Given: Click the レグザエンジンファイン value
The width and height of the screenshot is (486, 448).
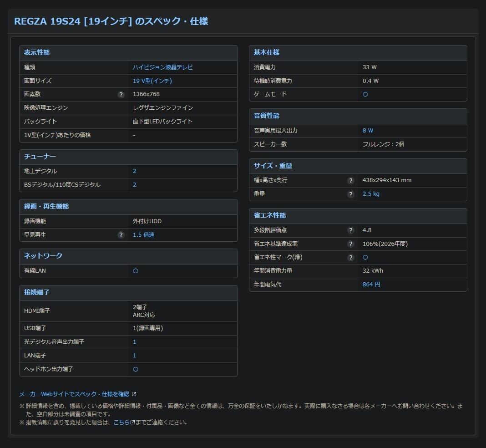Looking at the screenshot, I should 163,108.
